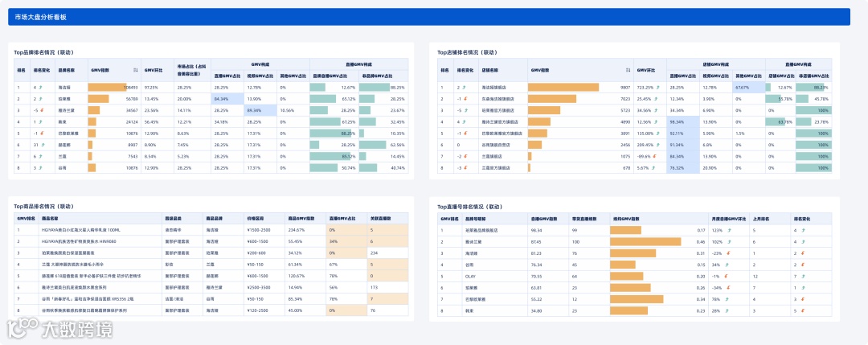Viewport: 868px width, 345px height.
Task: Sort store table by GMV指数 icon
Action: point(628,70)
